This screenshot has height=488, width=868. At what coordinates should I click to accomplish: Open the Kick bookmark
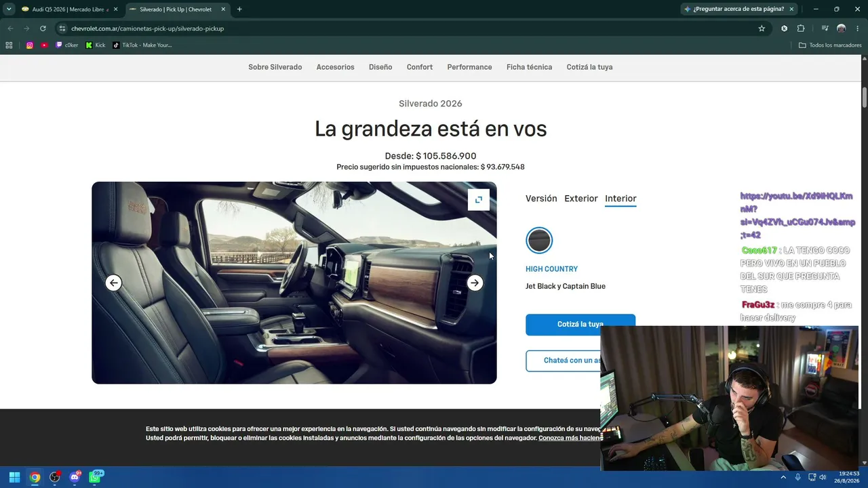click(x=95, y=45)
